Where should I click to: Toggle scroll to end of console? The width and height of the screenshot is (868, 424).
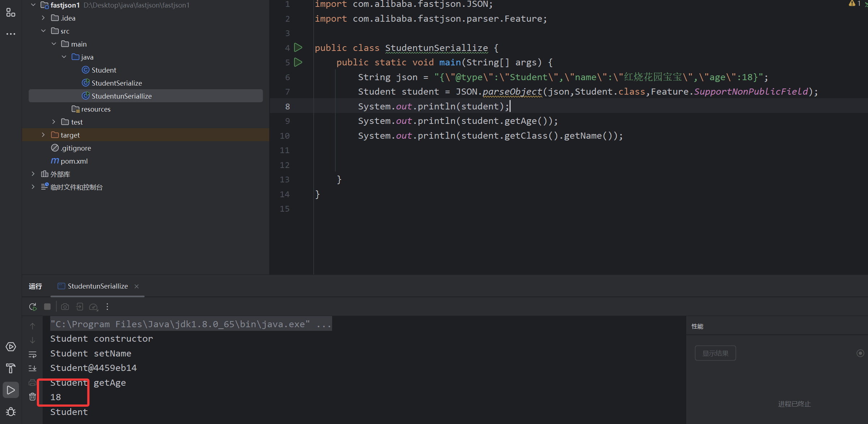tap(33, 368)
